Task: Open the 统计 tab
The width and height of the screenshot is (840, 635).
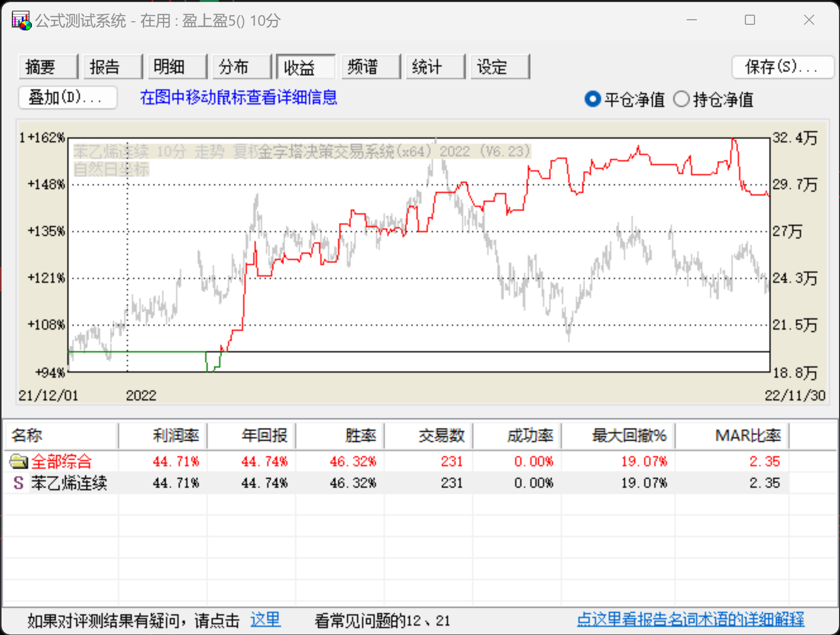Action: [x=435, y=67]
